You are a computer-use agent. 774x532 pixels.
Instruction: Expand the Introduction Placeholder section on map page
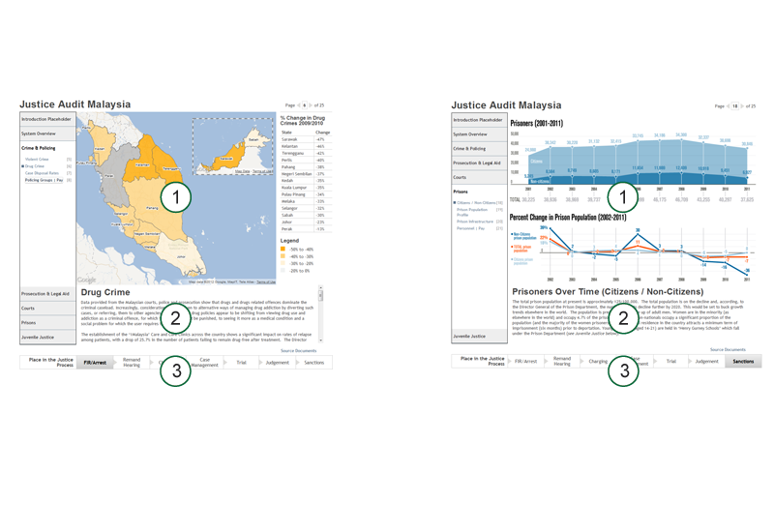[x=46, y=120]
